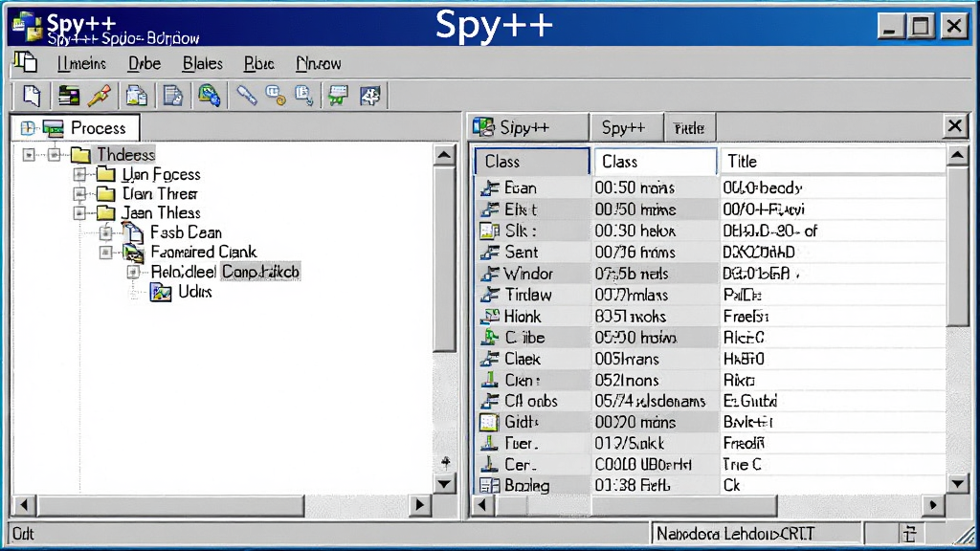Viewport: 980px width, 551px height.
Task: Click the wrench tool toolbar icon
Action: 246,96
